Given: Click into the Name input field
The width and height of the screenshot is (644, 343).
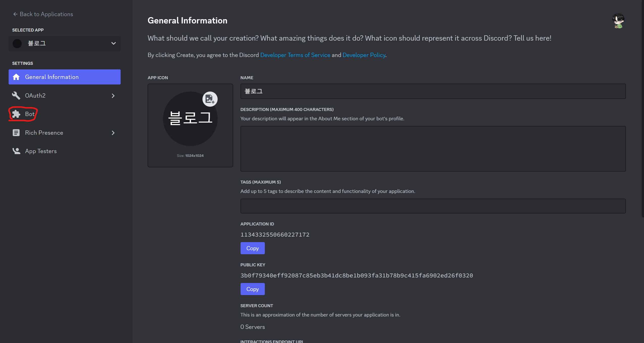Looking at the screenshot, I should point(433,91).
